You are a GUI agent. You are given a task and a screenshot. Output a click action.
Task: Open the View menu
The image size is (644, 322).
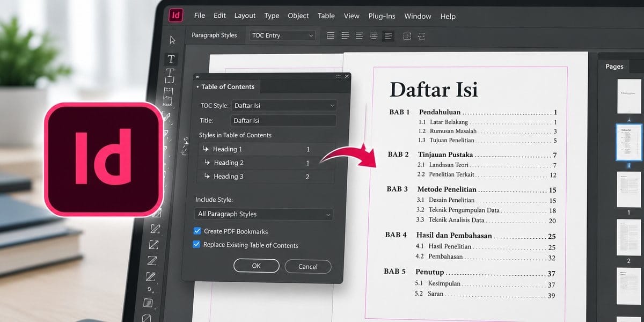(x=352, y=16)
